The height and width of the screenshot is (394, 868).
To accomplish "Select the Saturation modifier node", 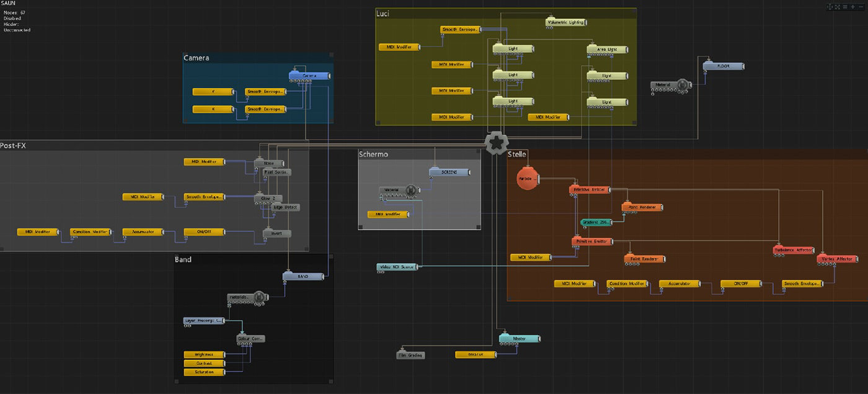I will (x=204, y=372).
